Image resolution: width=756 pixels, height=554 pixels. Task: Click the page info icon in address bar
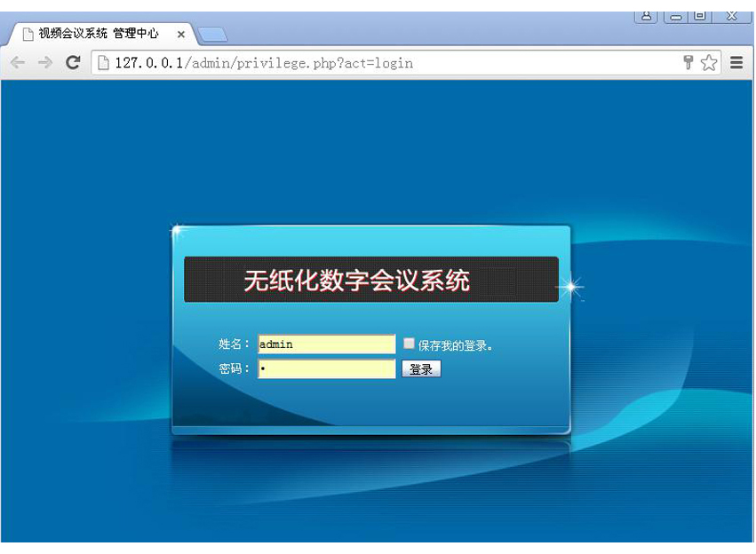tap(103, 63)
